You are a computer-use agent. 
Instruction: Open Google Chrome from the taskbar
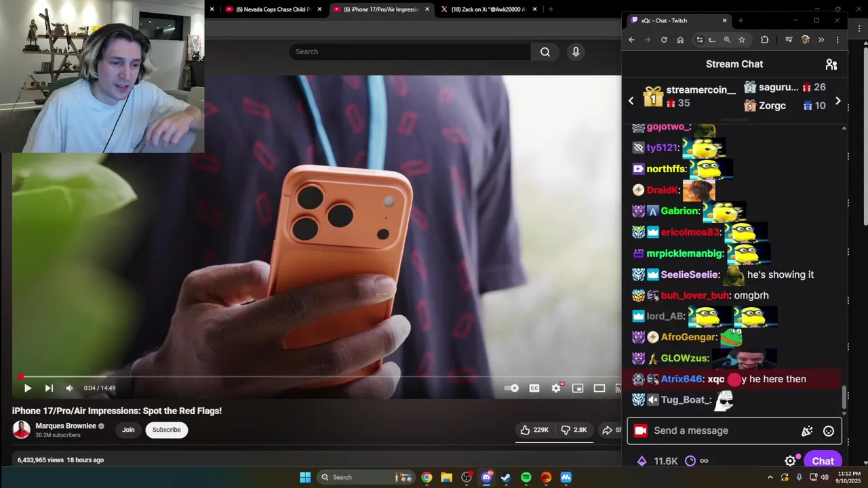pyautogui.click(x=427, y=477)
